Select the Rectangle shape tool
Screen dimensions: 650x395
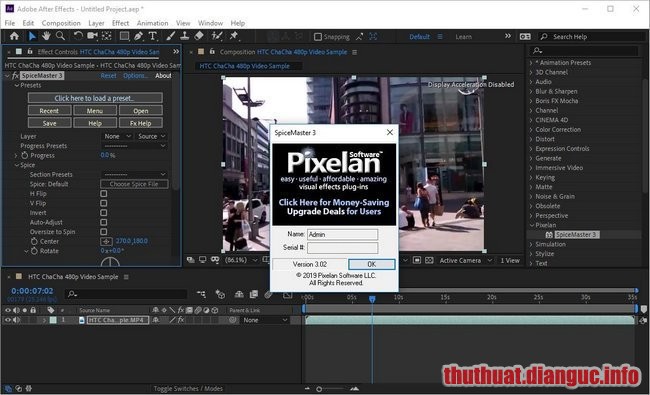coord(124,36)
